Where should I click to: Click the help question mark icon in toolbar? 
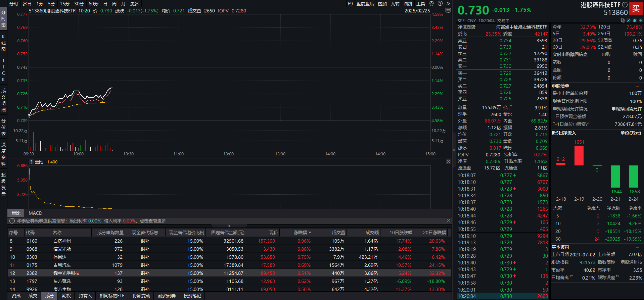coord(440,3)
